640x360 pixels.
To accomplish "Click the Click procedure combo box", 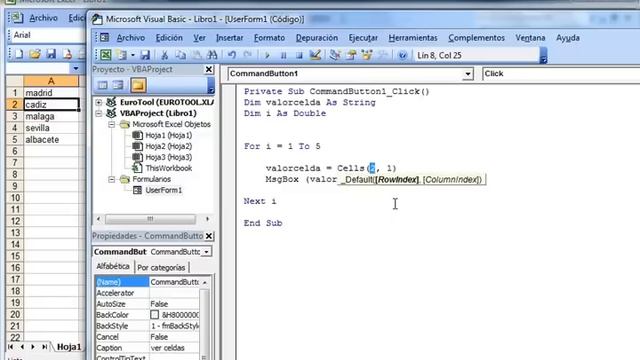I will 561,74.
